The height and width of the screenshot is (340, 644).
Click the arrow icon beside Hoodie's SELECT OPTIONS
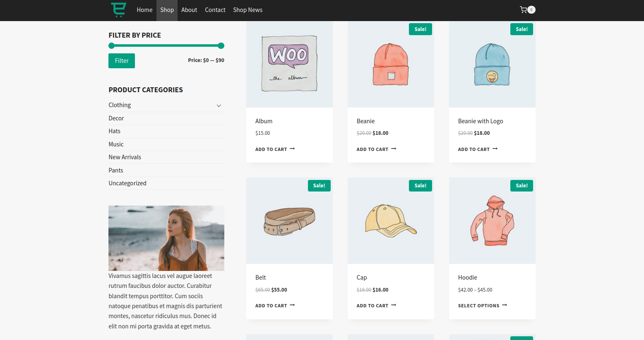point(505,305)
